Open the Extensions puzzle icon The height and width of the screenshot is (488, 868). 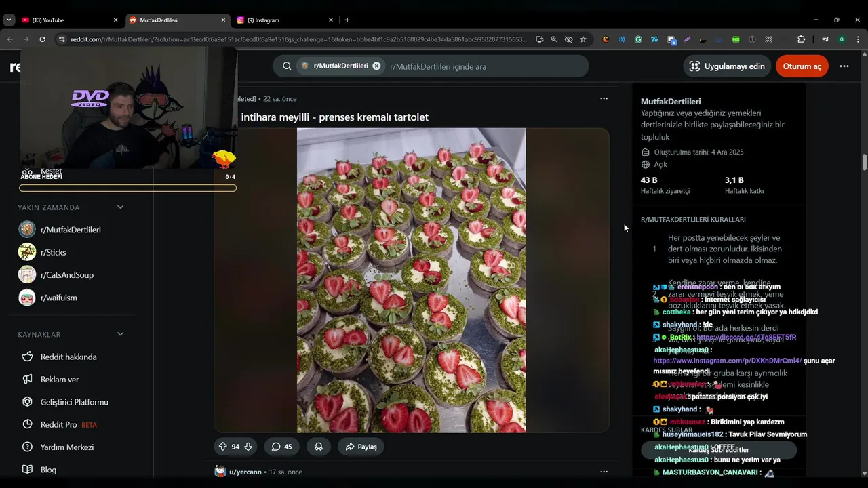click(x=801, y=39)
